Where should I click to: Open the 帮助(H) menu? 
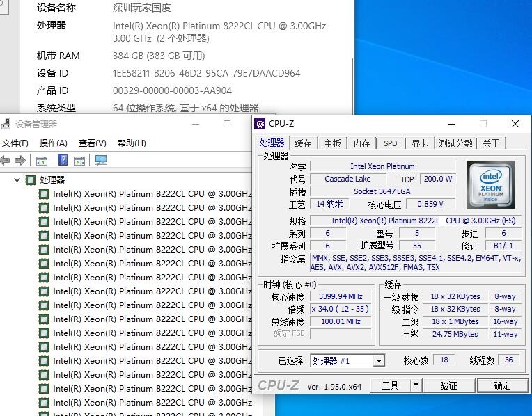[132, 143]
